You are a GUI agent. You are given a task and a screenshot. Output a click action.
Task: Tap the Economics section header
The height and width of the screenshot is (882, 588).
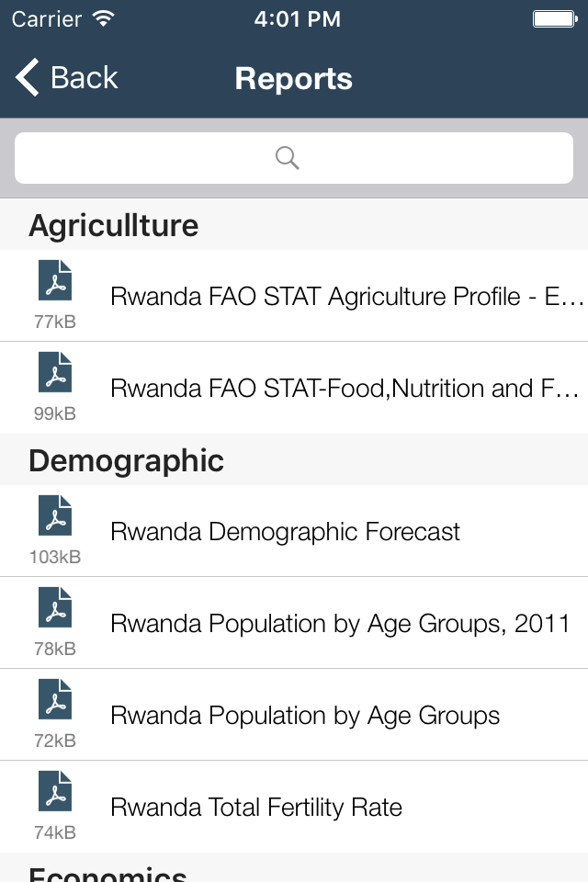[107, 873]
